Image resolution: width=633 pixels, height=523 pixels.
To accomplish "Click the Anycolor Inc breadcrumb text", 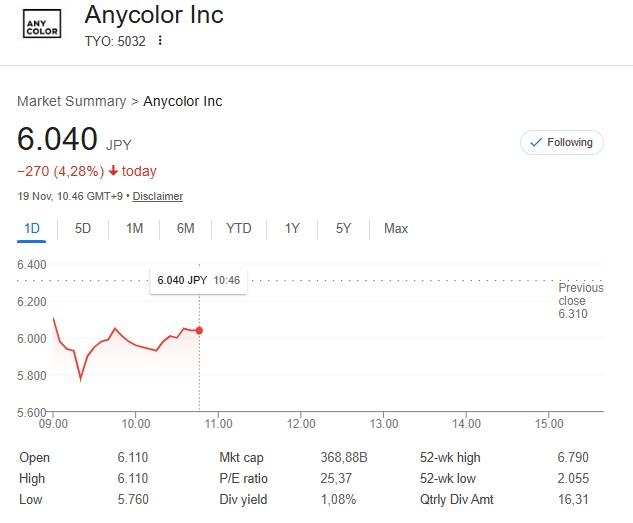I will coord(182,101).
